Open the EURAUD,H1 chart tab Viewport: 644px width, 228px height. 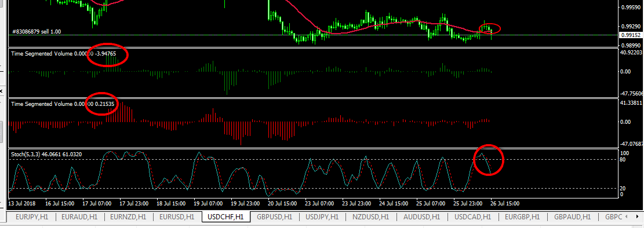(x=79, y=216)
